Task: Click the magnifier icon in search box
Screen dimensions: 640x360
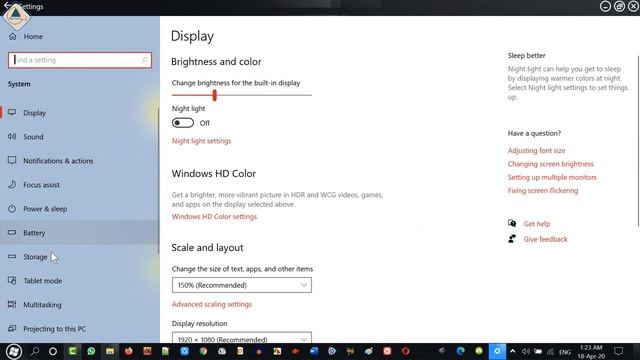Action: [144, 60]
